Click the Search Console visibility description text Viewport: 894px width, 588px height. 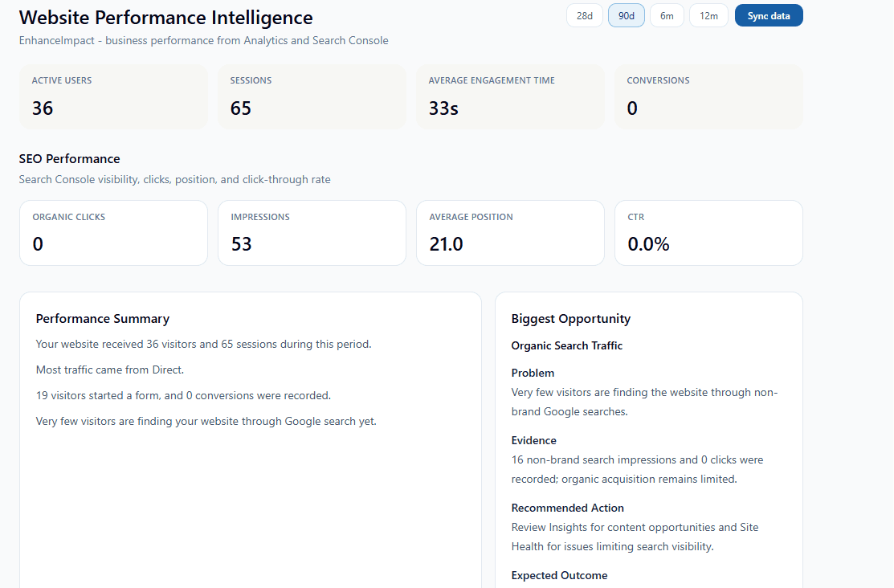(x=174, y=179)
